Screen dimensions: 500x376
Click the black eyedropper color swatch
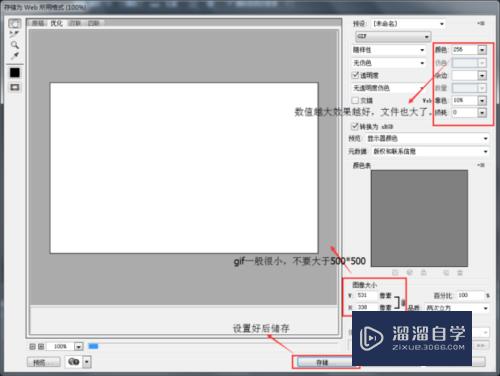15,72
